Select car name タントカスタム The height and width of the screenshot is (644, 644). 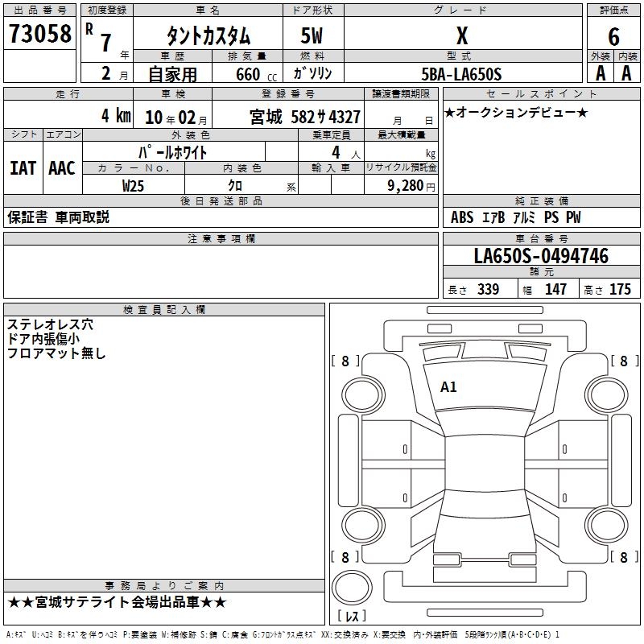(x=208, y=35)
